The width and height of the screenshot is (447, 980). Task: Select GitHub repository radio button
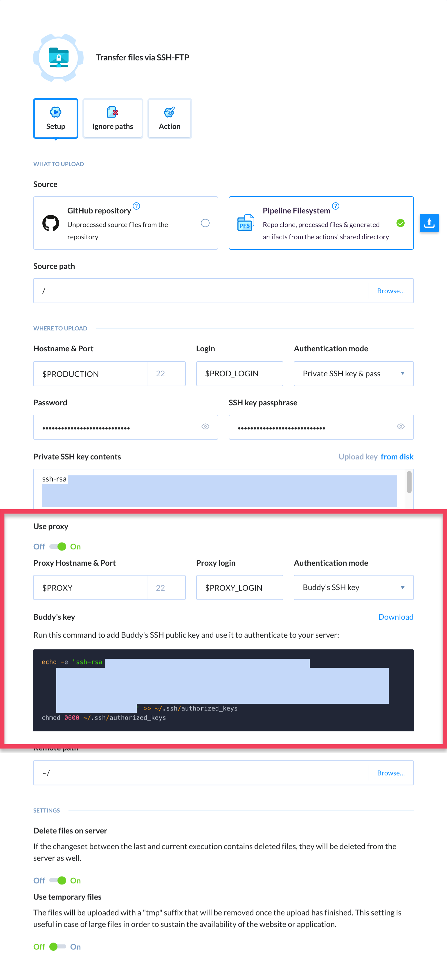(x=205, y=223)
